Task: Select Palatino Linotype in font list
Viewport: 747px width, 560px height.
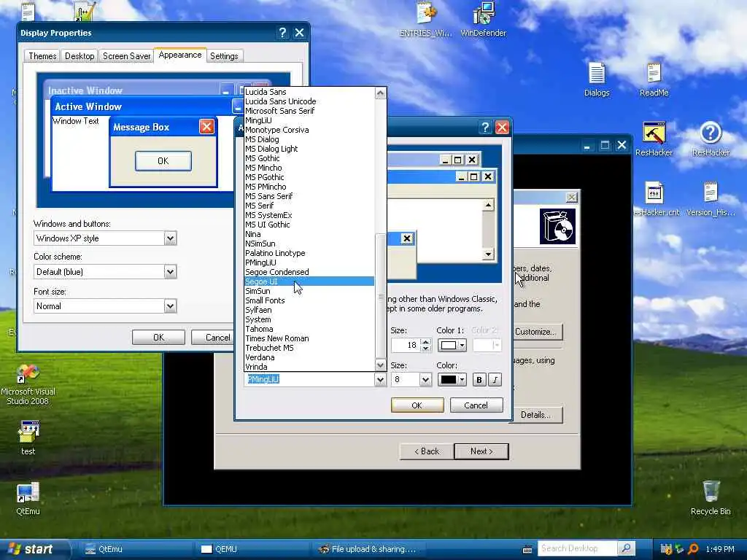Action: (x=309, y=253)
